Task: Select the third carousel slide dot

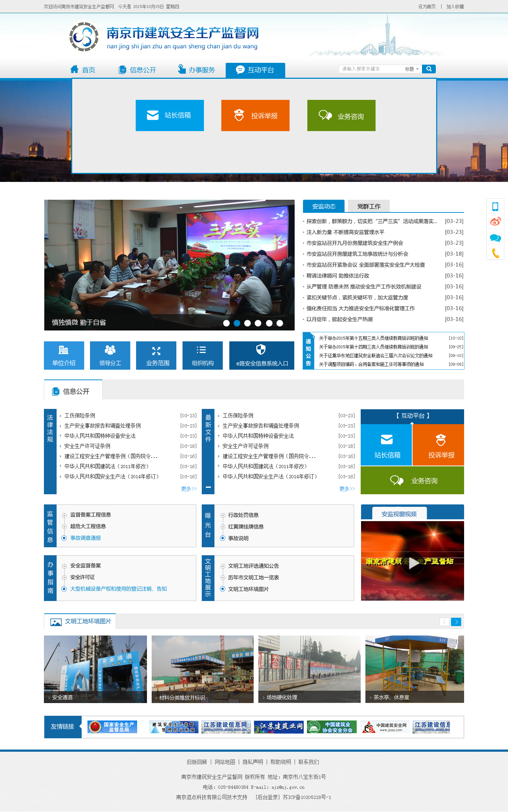Action: [247, 323]
